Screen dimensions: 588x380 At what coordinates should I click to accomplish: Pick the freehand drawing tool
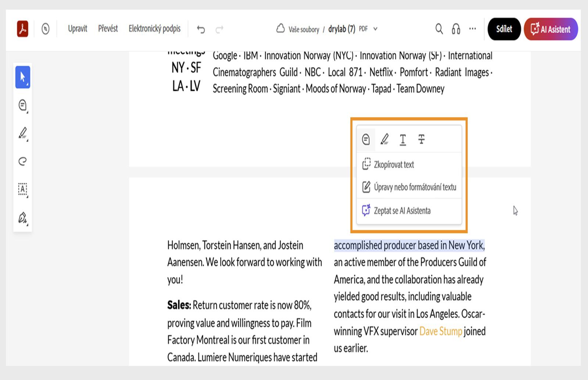click(22, 161)
